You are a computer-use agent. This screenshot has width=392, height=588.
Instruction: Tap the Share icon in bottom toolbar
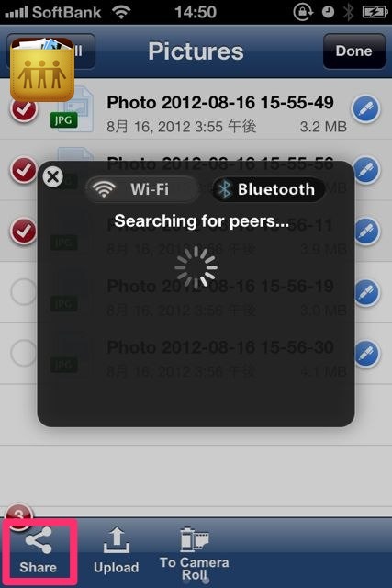point(38,540)
